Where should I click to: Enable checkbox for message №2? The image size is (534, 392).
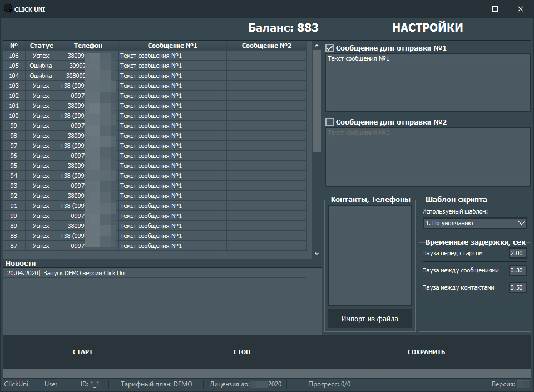330,122
